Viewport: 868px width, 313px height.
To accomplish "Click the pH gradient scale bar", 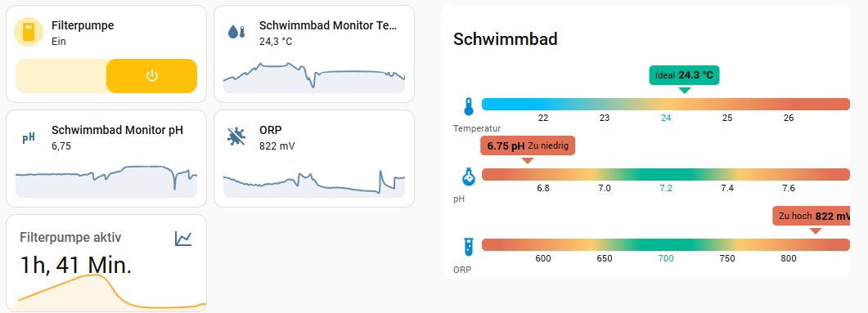I will [x=666, y=174].
